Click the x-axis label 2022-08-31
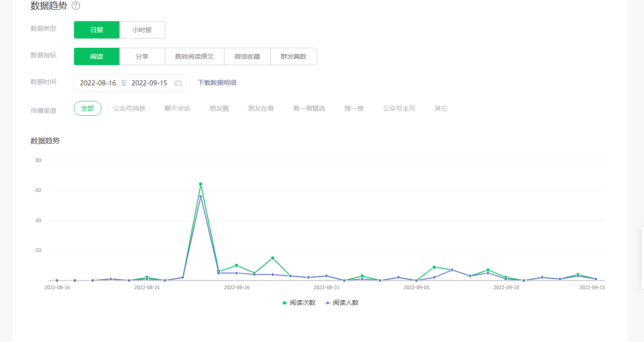The image size is (644, 342). [x=326, y=287]
